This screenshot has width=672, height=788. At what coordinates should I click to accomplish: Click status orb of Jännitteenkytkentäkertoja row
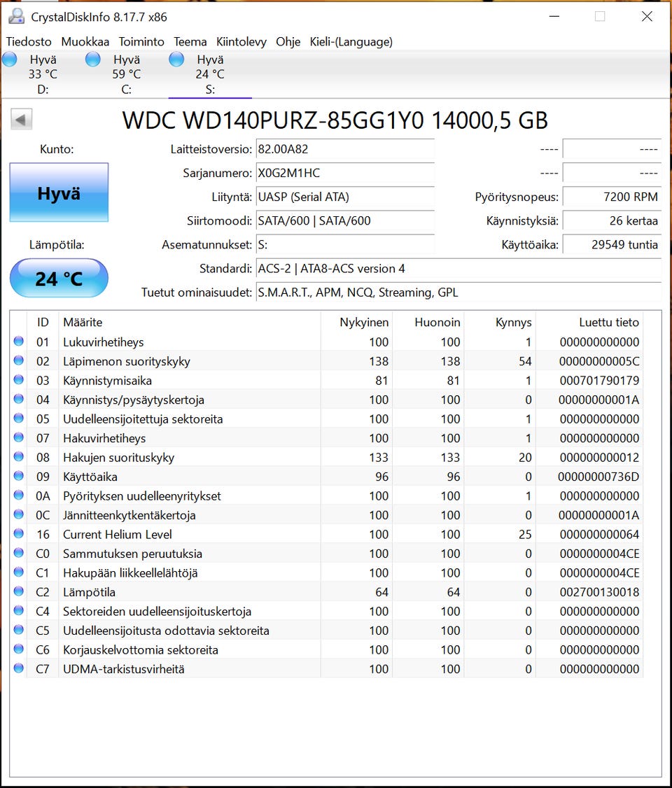(x=19, y=514)
